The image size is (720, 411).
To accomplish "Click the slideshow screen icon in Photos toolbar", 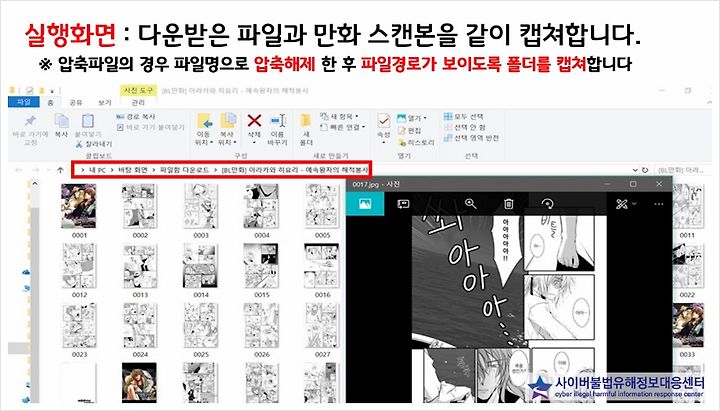I will (x=403, y=204).
